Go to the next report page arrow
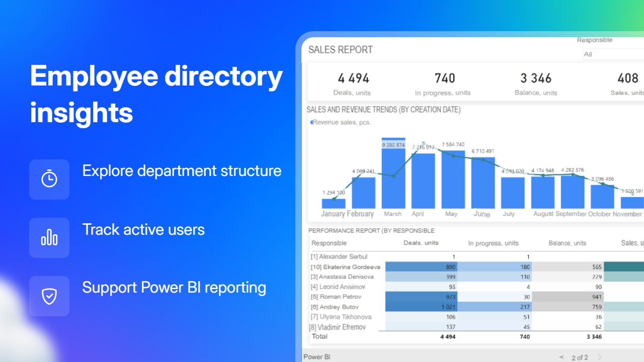Viewport: 644px width, 362px height. point(599,357)
